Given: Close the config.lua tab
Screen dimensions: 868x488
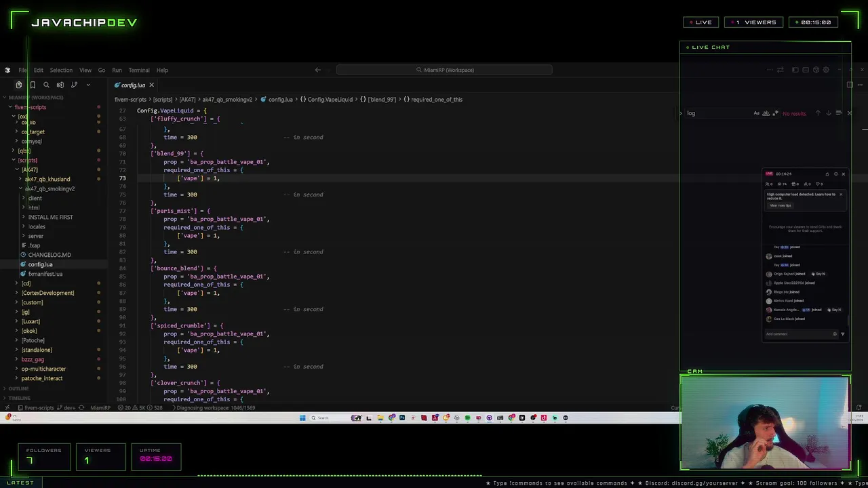Looking at the screenshot, I should (x=151, y=85).
